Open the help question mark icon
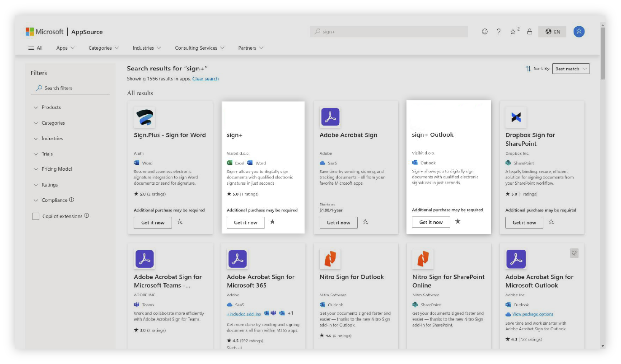 (499, 32)
